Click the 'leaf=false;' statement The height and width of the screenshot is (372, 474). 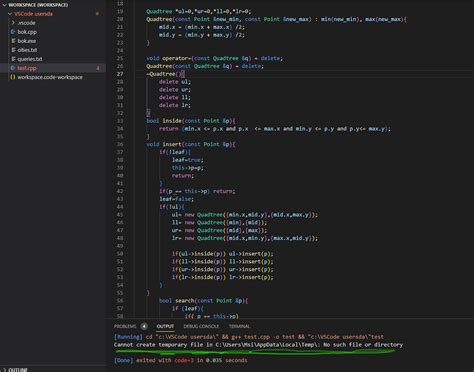pyautogui.click(x=176, y=199)
